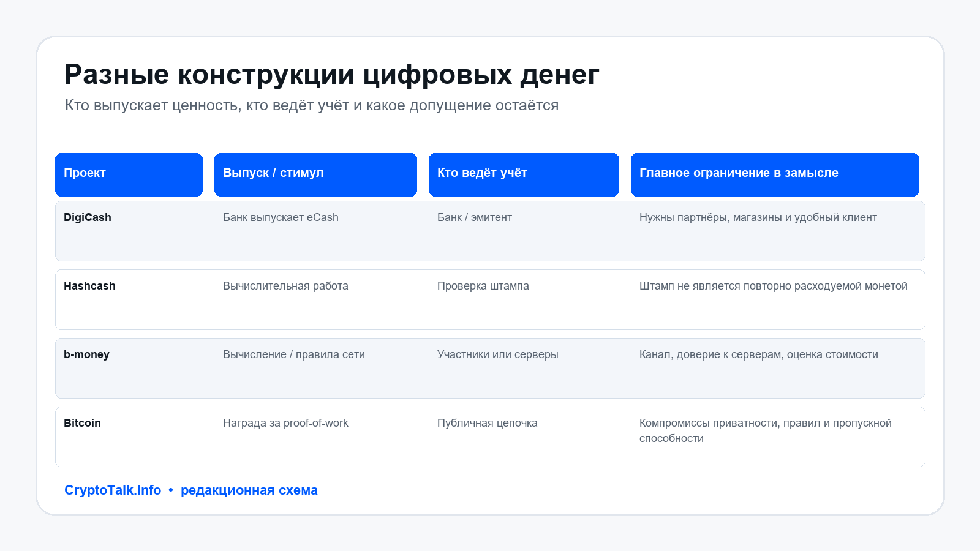
Task: Click the cell starting 'Компромиссы приватности'
Action: [x=766, y=430]
